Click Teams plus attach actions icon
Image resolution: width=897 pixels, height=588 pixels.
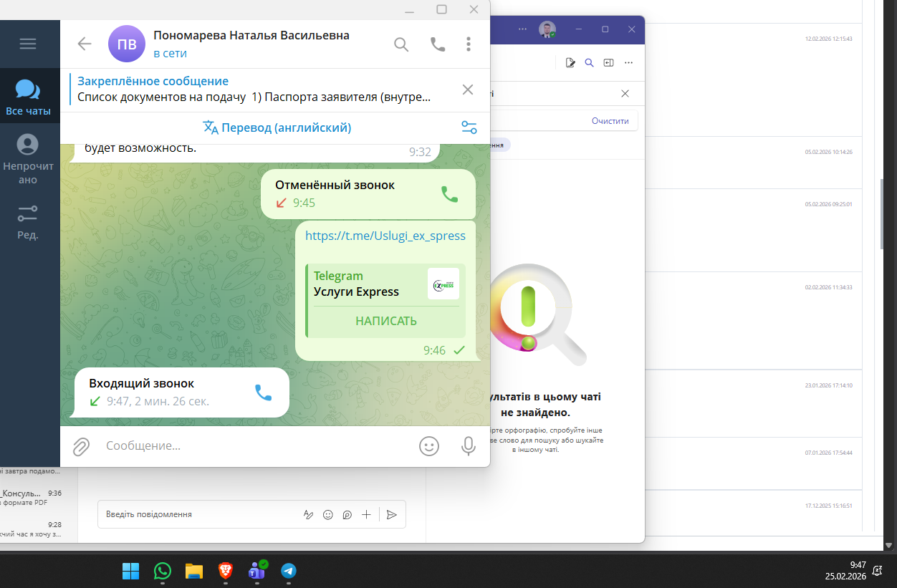366,514
